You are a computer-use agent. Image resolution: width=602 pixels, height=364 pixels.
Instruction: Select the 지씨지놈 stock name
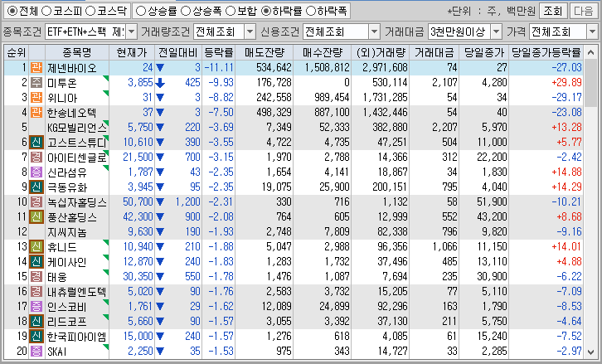[67, 232]
